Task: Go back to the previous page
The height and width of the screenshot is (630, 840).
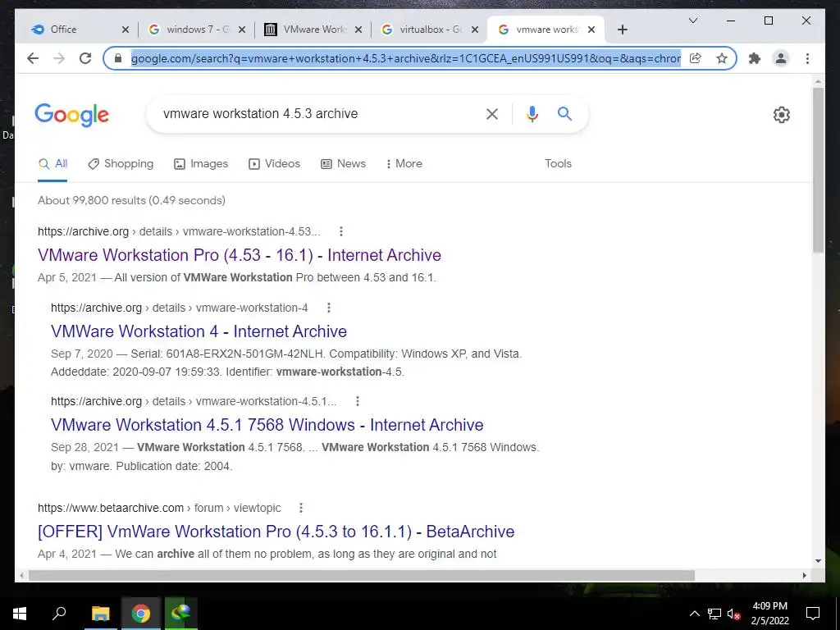Action: [x=33, y=58]
